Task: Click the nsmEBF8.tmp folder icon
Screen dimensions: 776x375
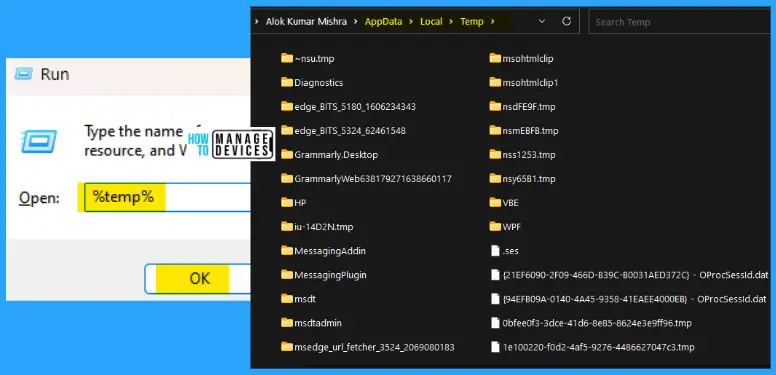Action: point(495,131)
